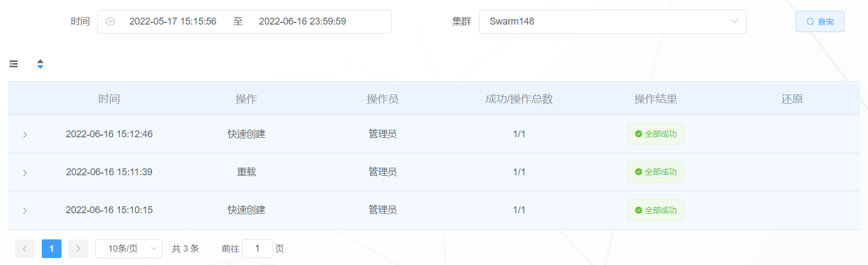The image size is (868, 265).
Task: Click the end time 2022-06-16 23:59:59
Action: (302, 21)
